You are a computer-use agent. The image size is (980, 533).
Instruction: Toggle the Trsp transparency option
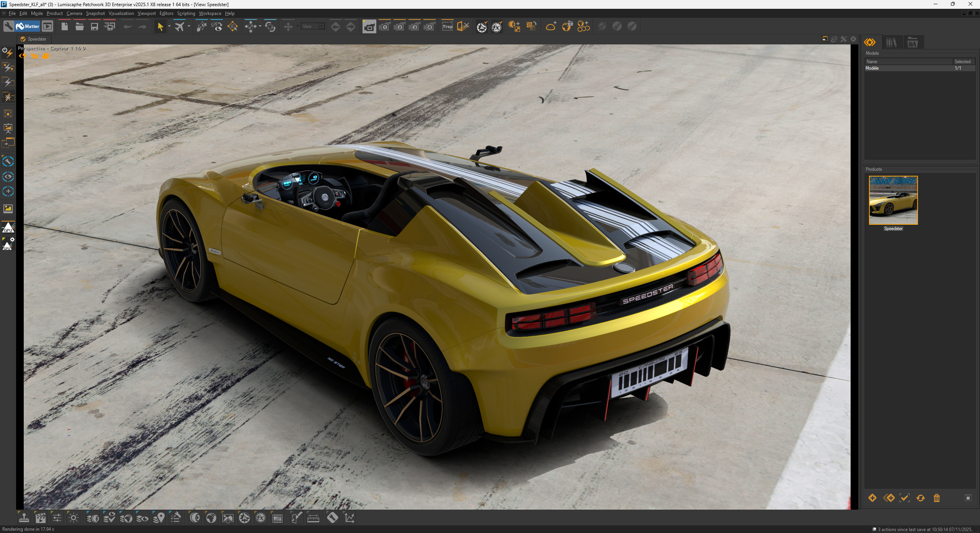pyautogui.click(x=447, y=26)
